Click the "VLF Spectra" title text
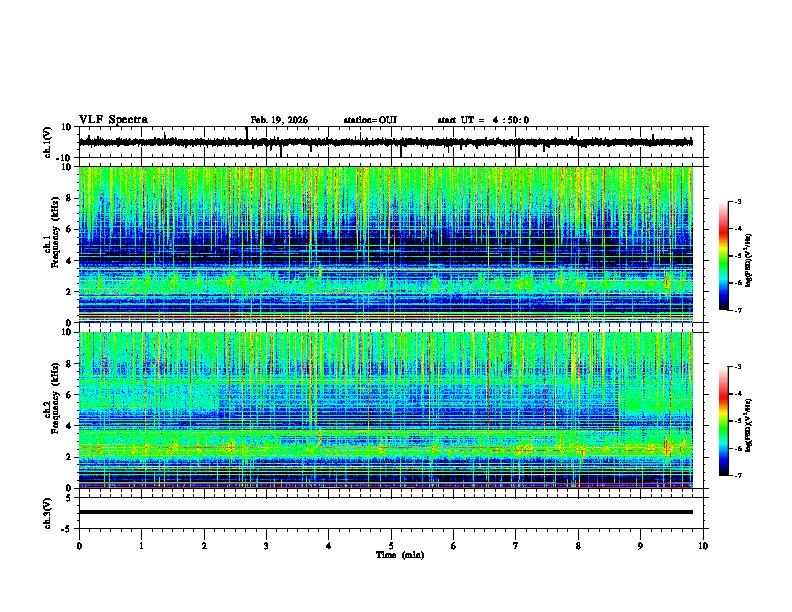The height and width of the screenshot is (612, 792). coord(113,120)
